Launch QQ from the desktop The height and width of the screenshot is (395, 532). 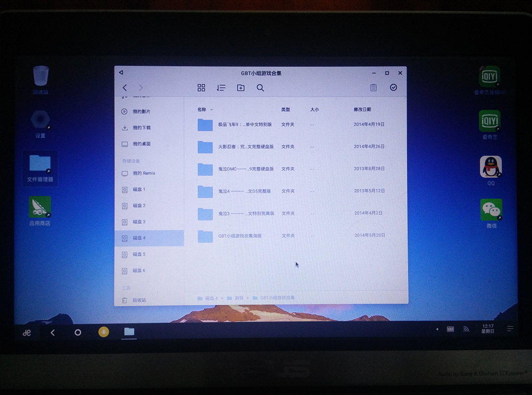(x=490, y=166)
